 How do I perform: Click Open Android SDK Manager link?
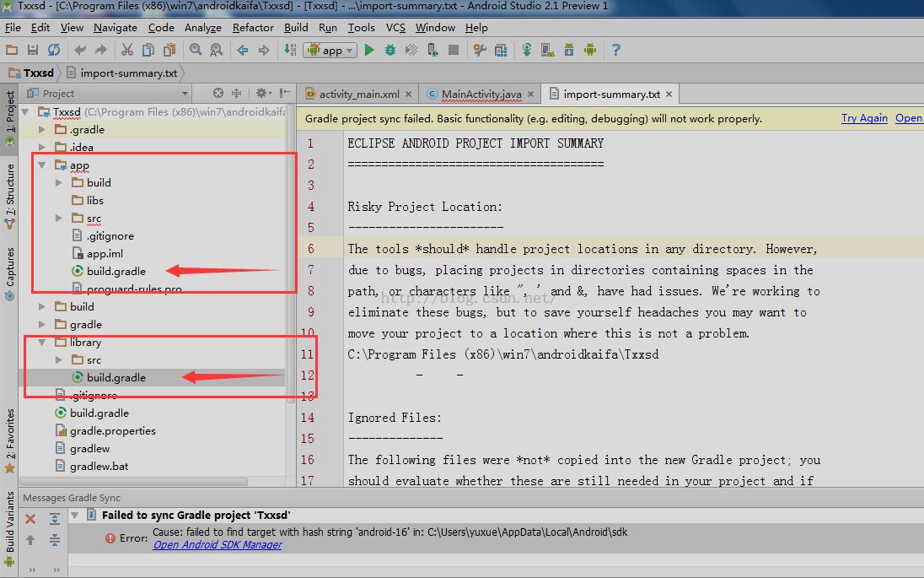[x=218, y=545]
